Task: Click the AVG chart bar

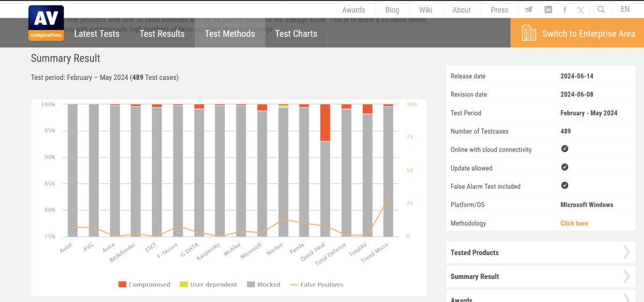Action: 93,171
